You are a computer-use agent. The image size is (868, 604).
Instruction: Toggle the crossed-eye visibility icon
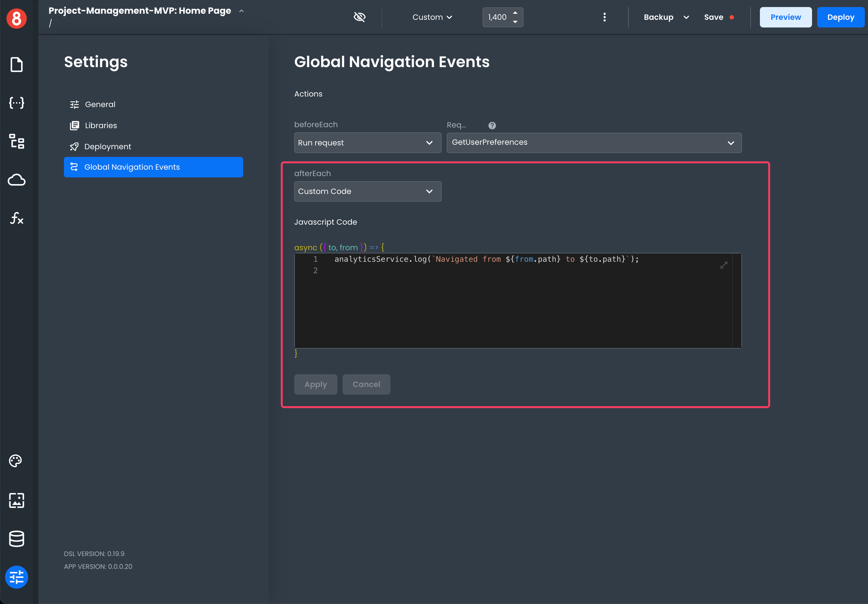[x=359, y=17]
